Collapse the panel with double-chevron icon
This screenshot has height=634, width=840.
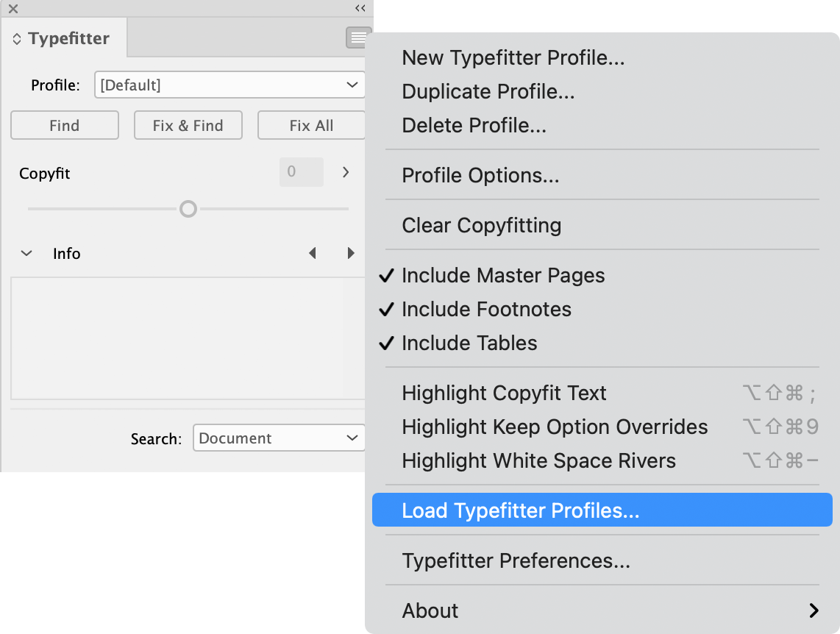point(360,8)
